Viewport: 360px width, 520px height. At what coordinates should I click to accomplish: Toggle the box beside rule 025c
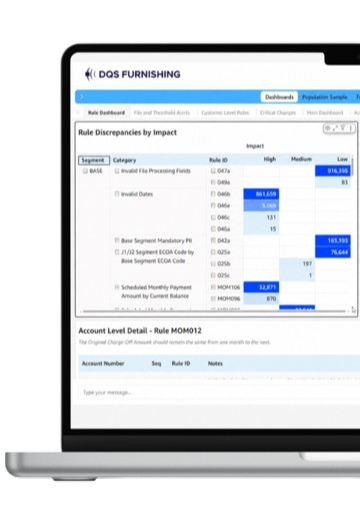(x=213, y=275)
